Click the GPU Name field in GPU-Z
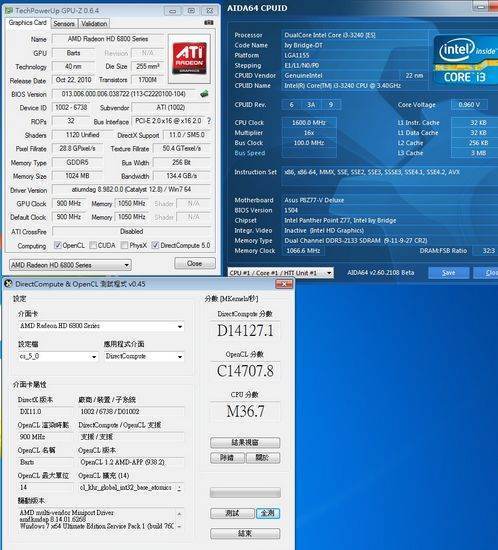This screenshot has height=550, width=498. pos(108,39)
